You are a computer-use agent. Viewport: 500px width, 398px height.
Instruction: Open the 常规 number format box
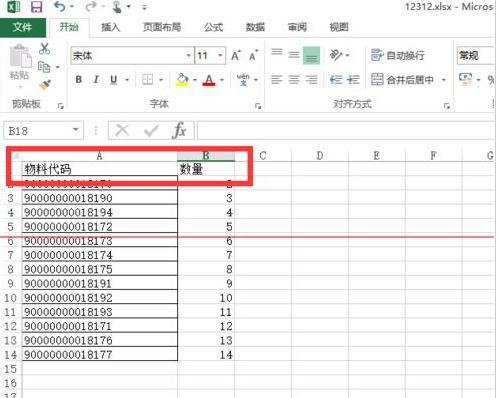pyautogui.click(x=477, y=55)
